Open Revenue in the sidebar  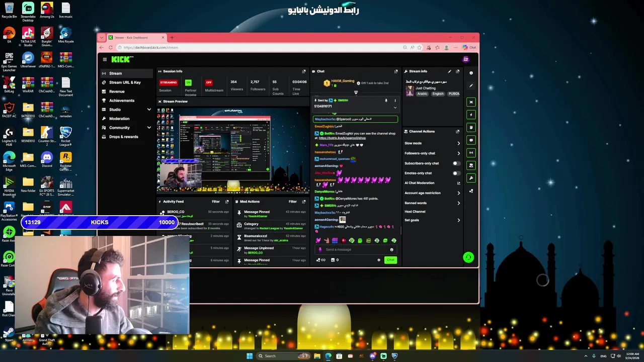pos(126,92)
